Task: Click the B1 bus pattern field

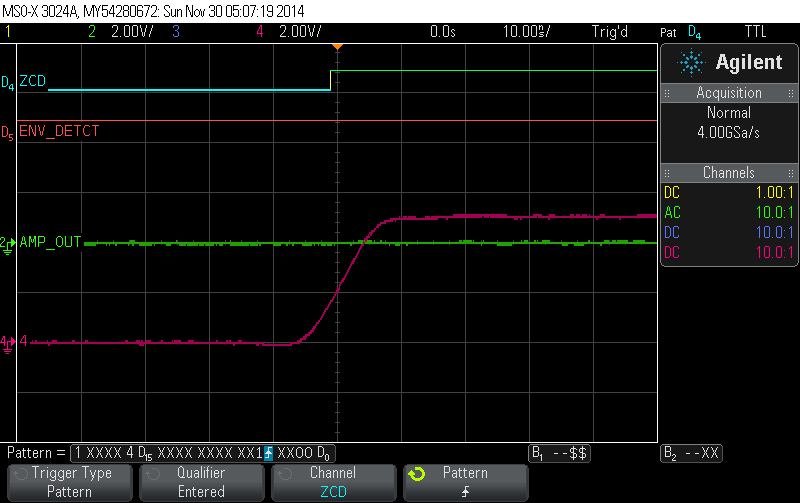Action: point(559,453)
